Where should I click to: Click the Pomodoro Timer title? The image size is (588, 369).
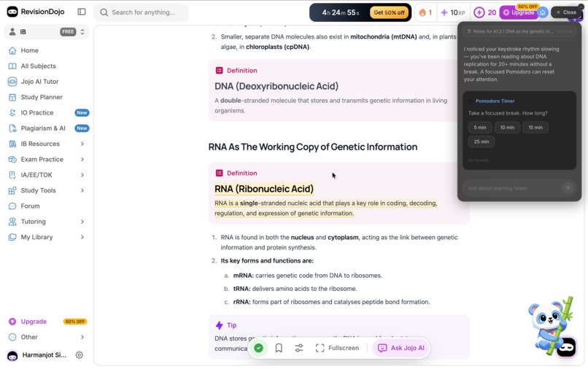495,101
